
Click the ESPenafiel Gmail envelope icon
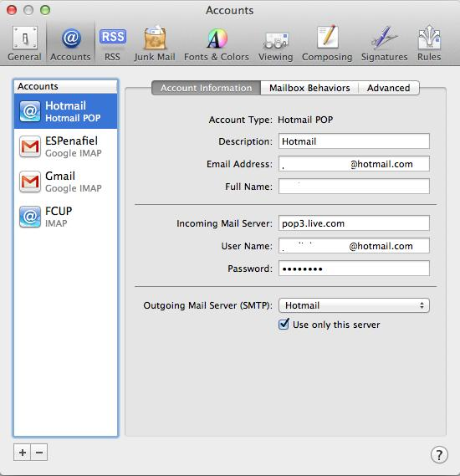[30, 146]
